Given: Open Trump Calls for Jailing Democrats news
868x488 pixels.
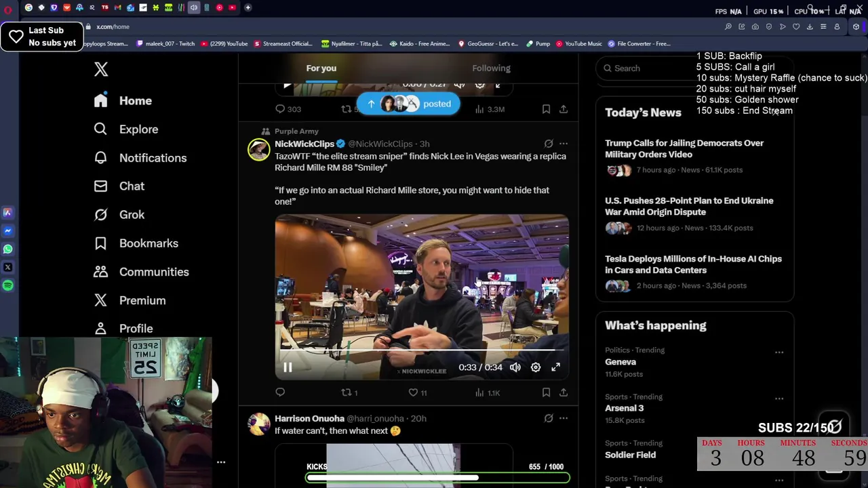Looking at the screenshot, I should point(694,157).
